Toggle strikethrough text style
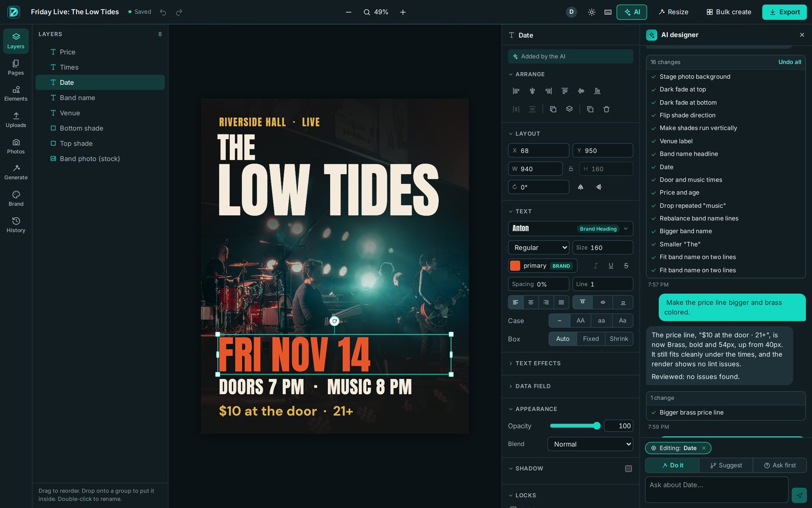 tap(626, 266)
